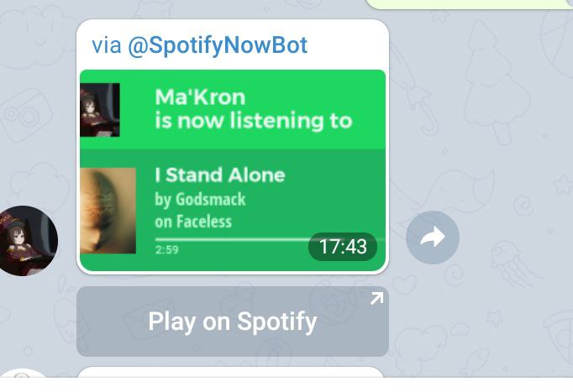Click the Play on Spotify button
Image resolution: width=573 pixels, height=392 pixels.
click(x=233, y=321)
